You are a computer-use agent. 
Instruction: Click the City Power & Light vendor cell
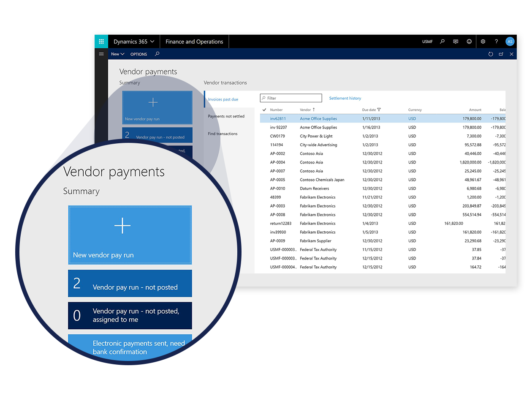316,136
